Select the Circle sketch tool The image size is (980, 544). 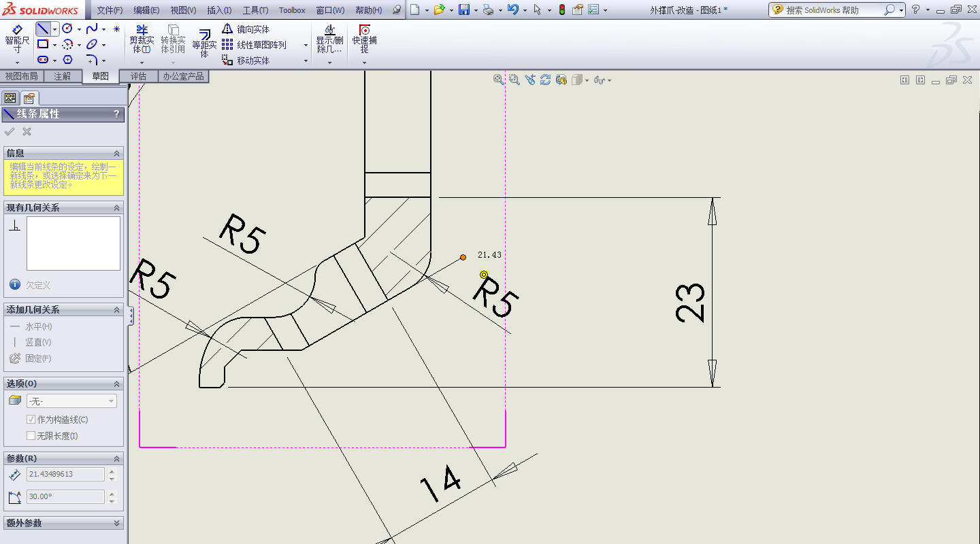(x=67, y=29)
